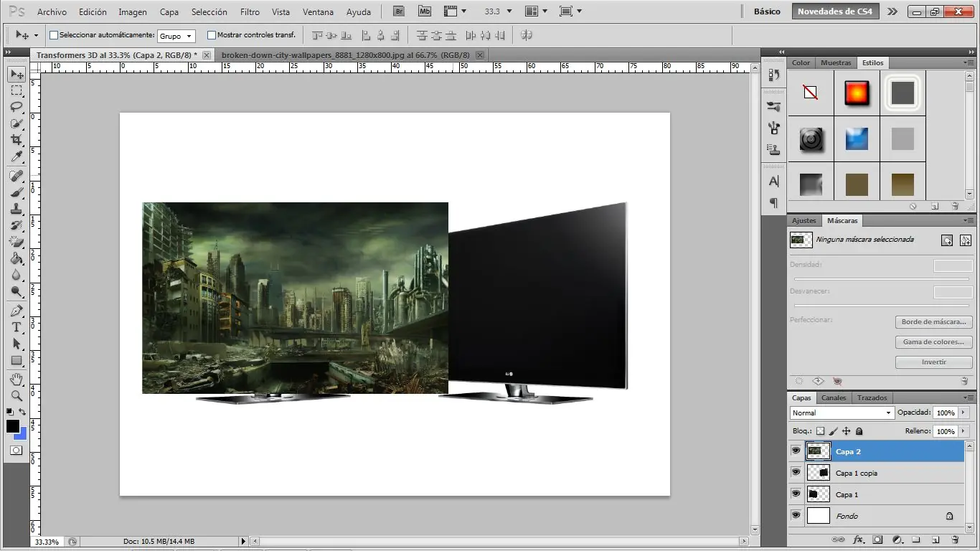Swap foreground and background colors
Image resolution: width=980 pixels, height=551 pixels.
(23, 412)
